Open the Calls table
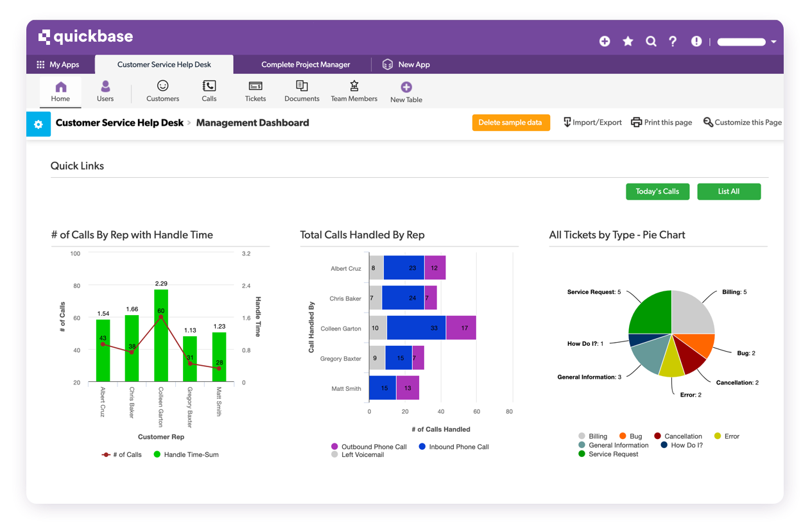 click(x=209, y=91)
